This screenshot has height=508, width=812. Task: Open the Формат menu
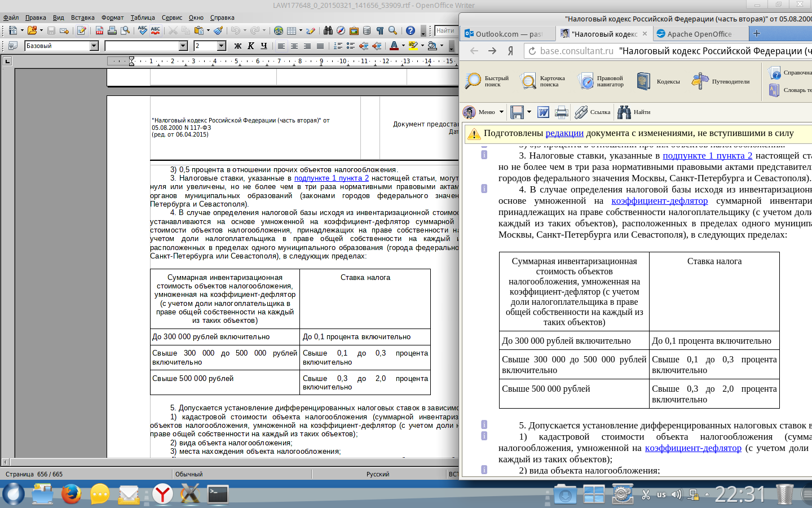click(112, 17)
